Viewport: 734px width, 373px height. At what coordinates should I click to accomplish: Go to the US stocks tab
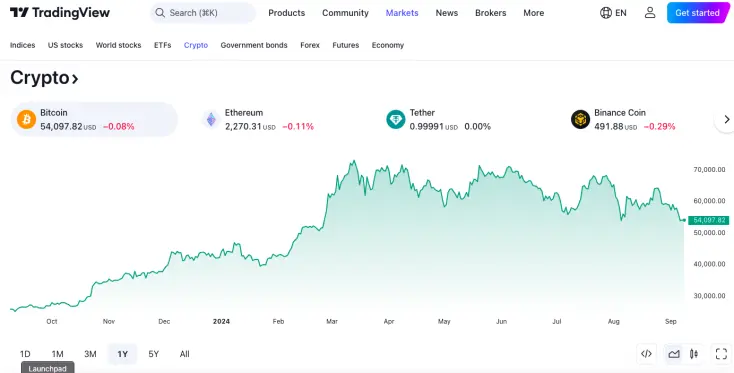click(66, 45)
